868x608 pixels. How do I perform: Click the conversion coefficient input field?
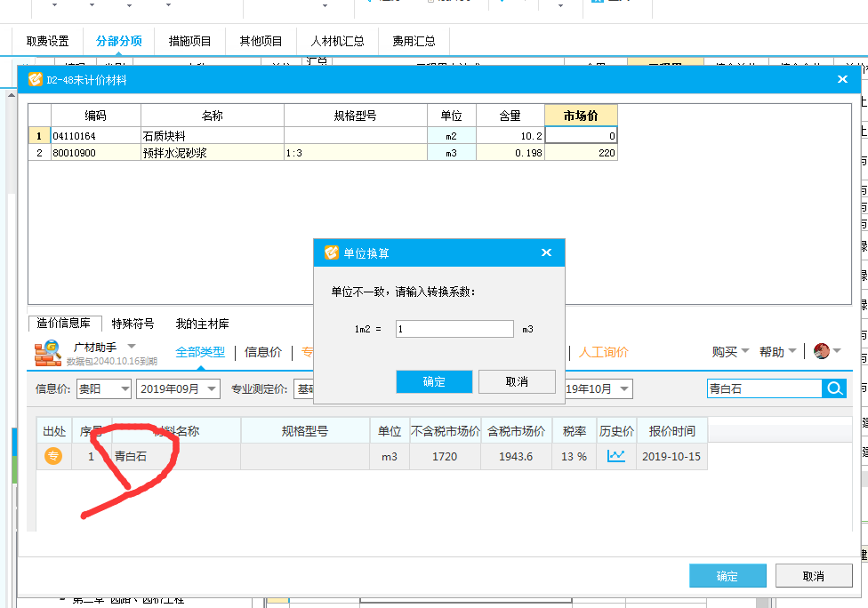pyautogui.click(x=454, y=329)
